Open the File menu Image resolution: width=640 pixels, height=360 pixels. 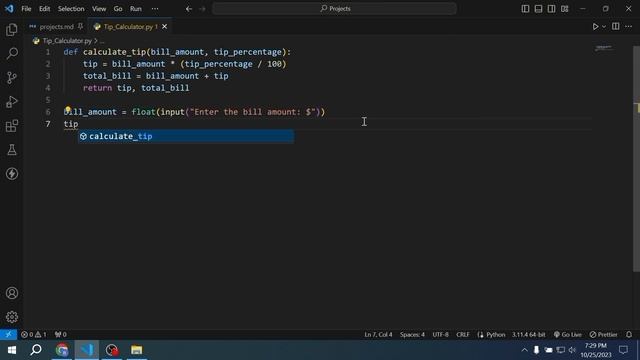click(26, 9)
